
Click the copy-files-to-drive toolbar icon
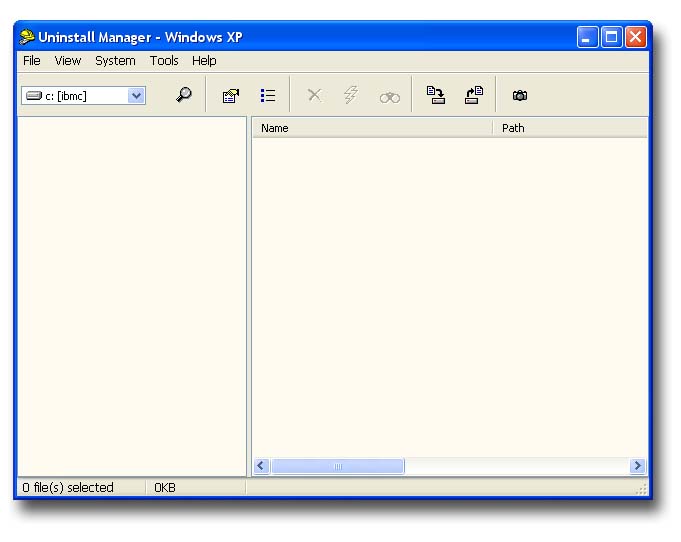coord(436,95)
